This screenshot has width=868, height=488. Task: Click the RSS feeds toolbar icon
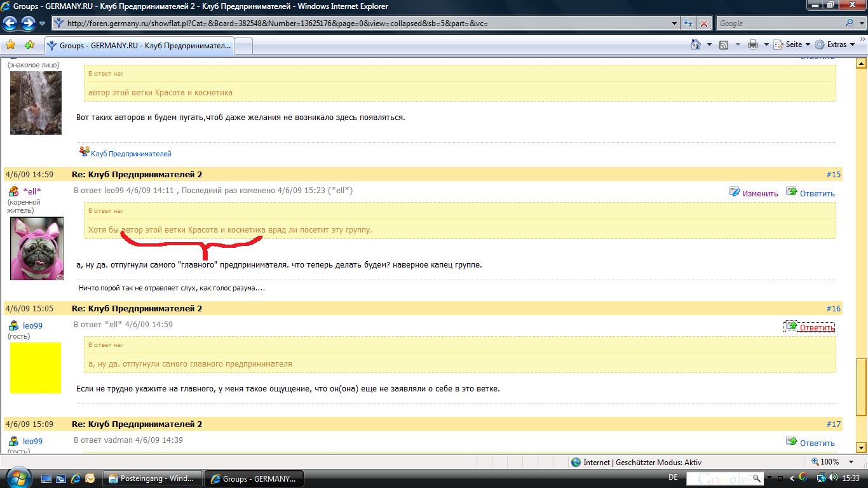[x=724, y=44]
